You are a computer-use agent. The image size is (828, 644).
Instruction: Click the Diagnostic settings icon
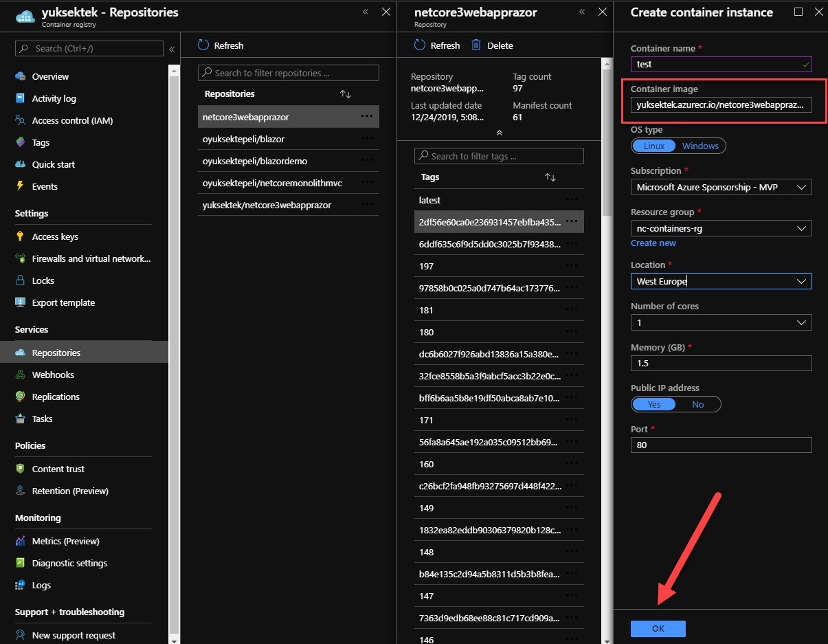[20, 563]
